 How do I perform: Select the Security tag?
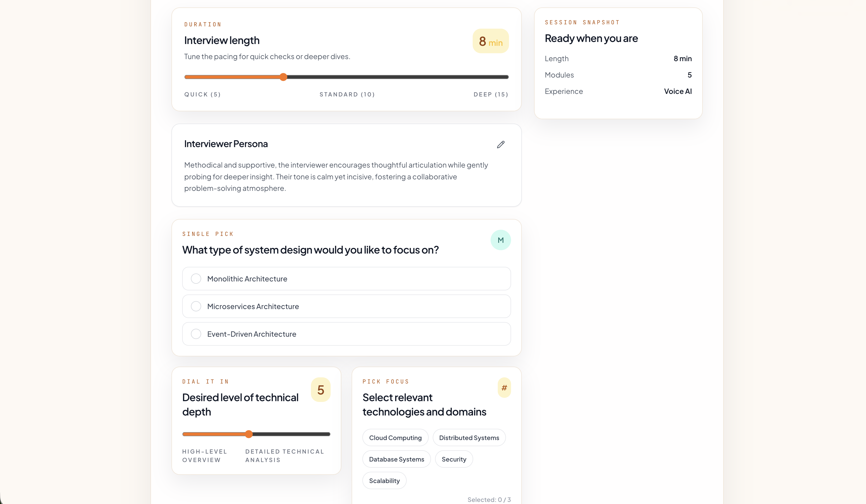coord(454,459)
